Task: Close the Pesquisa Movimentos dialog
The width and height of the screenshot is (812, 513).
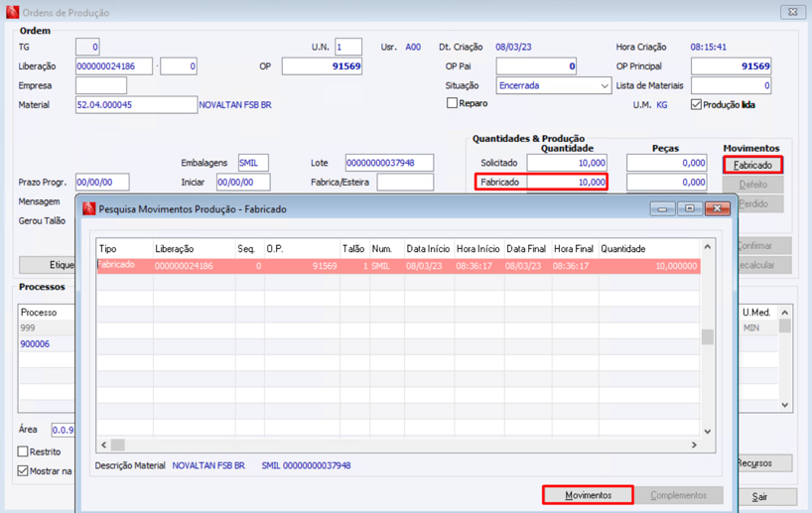Action: (718, 208)
